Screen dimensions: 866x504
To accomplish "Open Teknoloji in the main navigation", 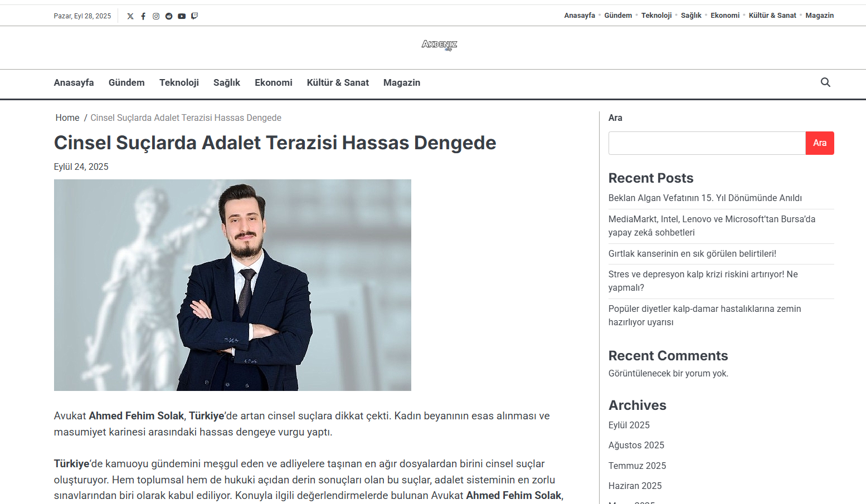I will pos(179,82).
